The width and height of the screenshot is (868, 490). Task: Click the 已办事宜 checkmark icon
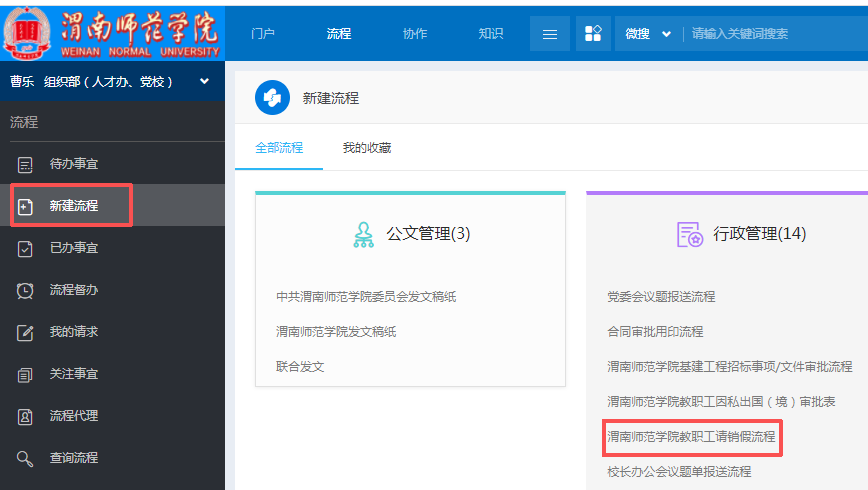point(25,248)
